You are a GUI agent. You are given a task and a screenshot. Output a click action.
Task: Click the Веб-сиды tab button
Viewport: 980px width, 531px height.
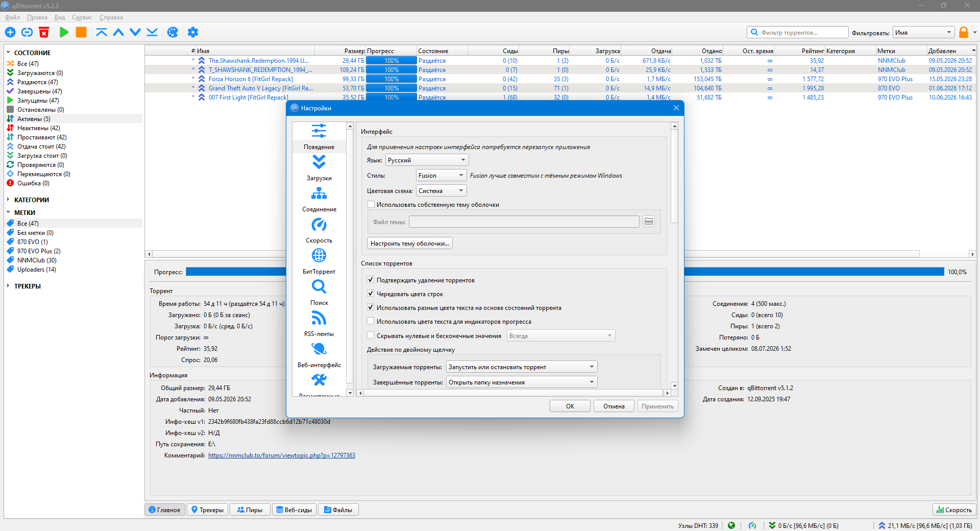[x=294, y=510]
